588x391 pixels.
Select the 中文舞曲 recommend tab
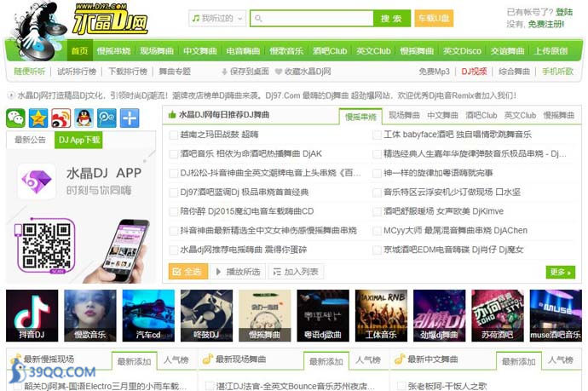tap(442, 115)
